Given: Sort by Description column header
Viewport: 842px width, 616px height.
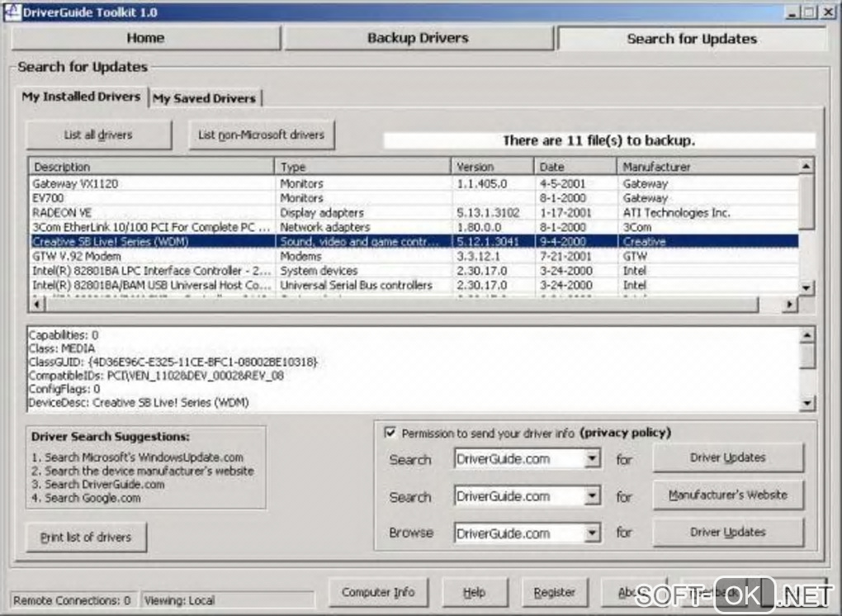Looking at the screenshot, I should [x=151, y=167].
